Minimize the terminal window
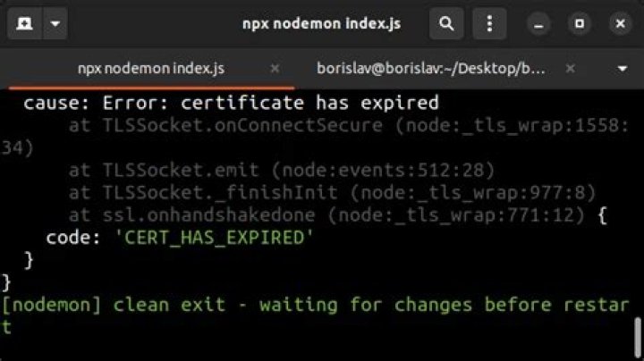Screen dimensions: 644x361 tap(538, 24)
